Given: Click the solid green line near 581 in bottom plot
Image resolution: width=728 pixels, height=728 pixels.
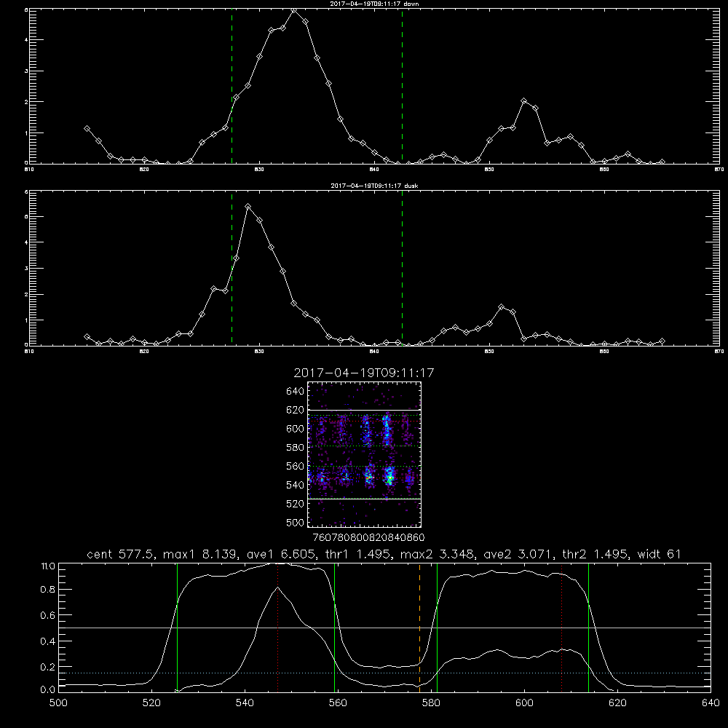Looking at the screenshot, I should coord(437,627).
